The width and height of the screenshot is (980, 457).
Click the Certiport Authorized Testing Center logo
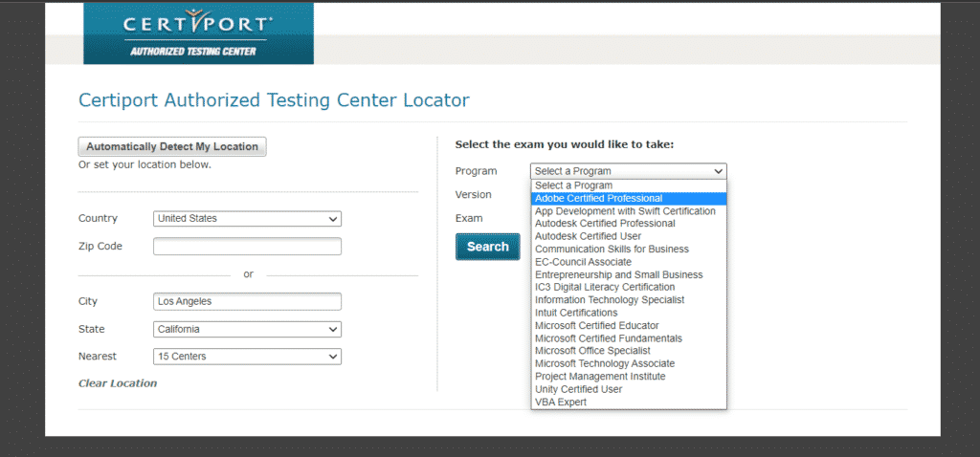tap(198, 33)
